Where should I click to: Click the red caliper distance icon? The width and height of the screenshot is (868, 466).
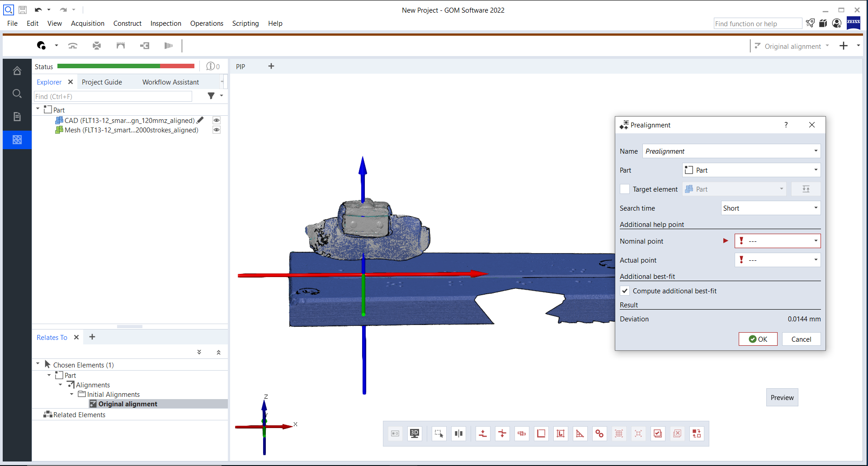(522, 433)
